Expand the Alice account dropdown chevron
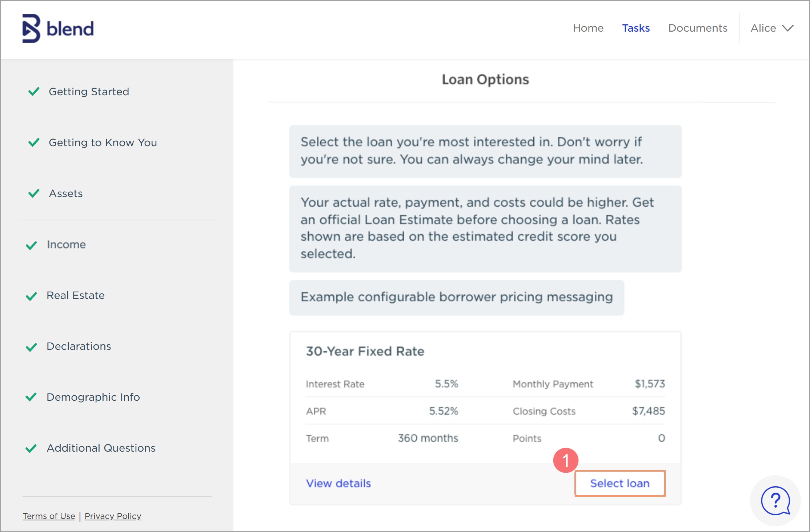The image size is (810, 532). [788, 28]
